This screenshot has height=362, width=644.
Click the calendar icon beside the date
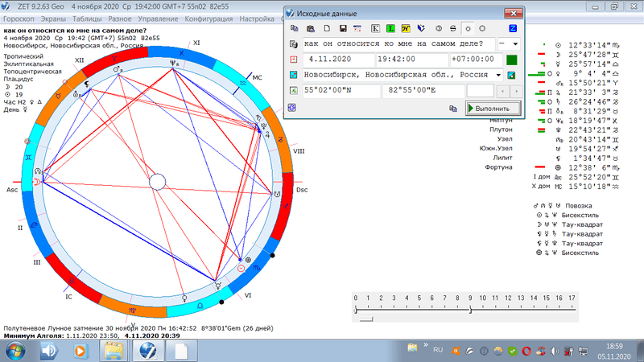coord(293,60)
